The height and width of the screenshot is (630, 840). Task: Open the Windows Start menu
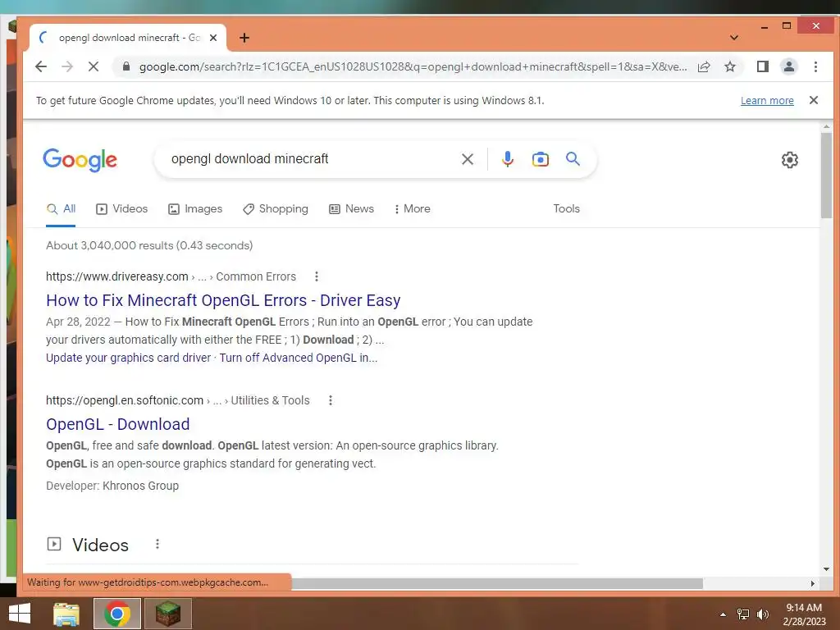[20, 614]
